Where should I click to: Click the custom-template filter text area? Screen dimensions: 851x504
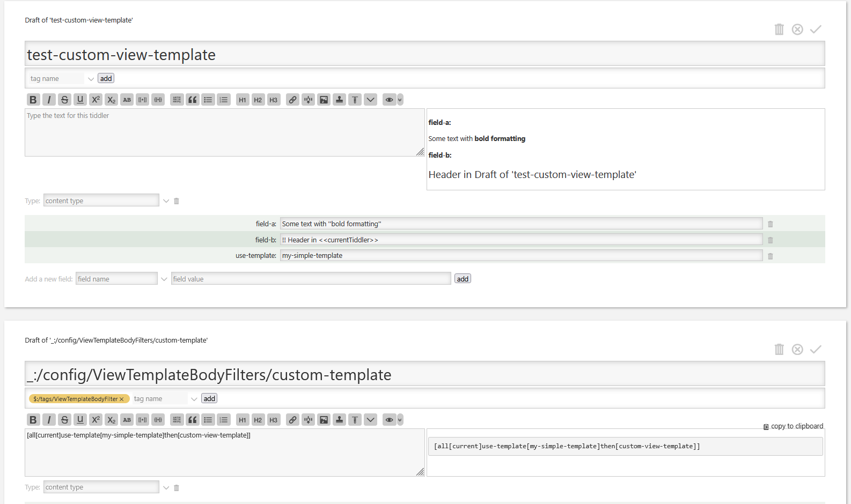point(225,453)
